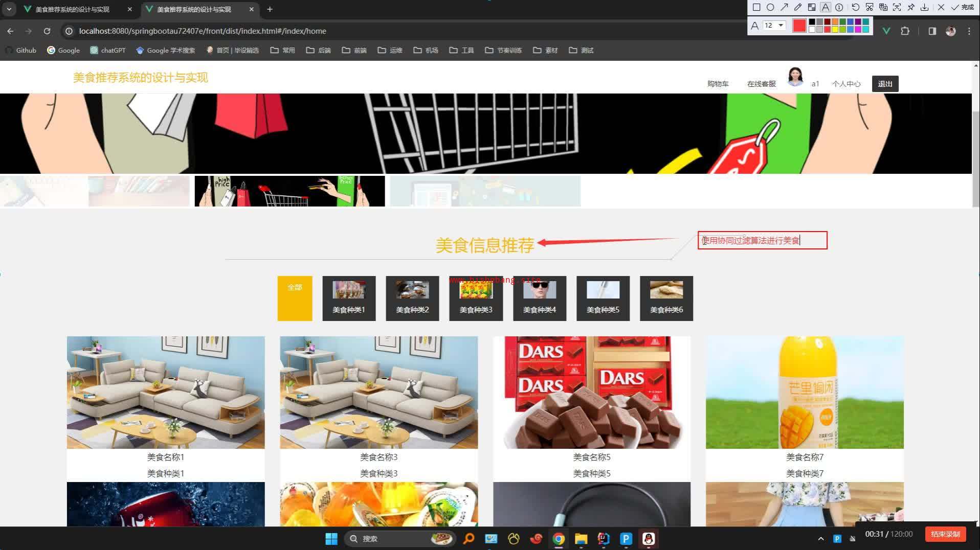
Task: Pin the screenshot to screen
Action: [x=911, y=7]
